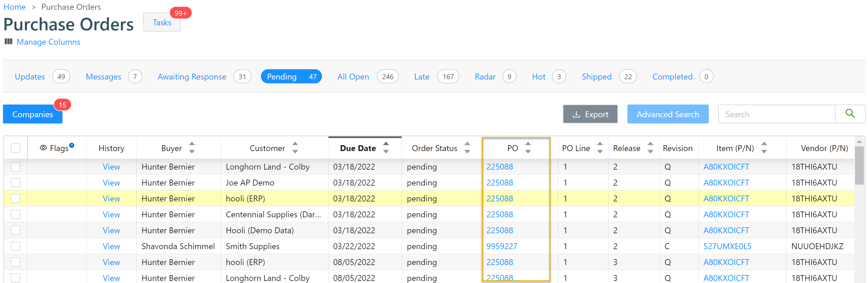Check the Longhorn Land - Colby 08/05/2022 row
The image size is (868, 283).
[x=16, y=278]
